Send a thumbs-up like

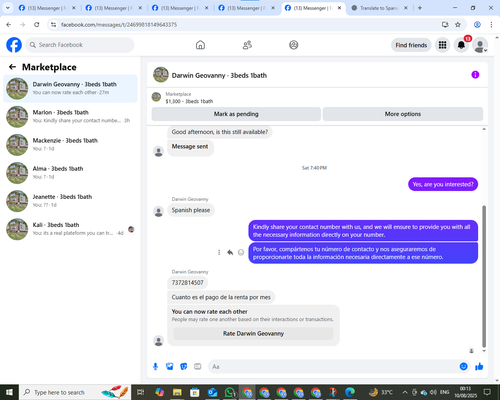[479, 367]
